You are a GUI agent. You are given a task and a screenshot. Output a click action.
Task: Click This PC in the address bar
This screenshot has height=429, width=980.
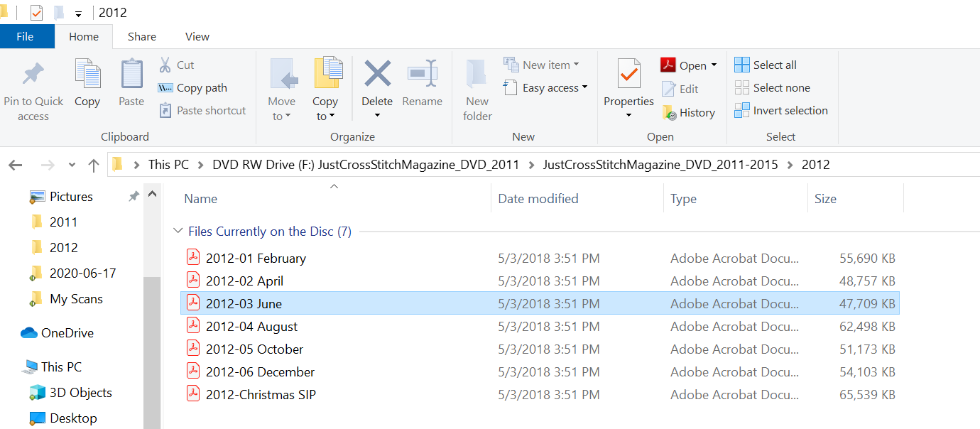[x=169, y=165]
